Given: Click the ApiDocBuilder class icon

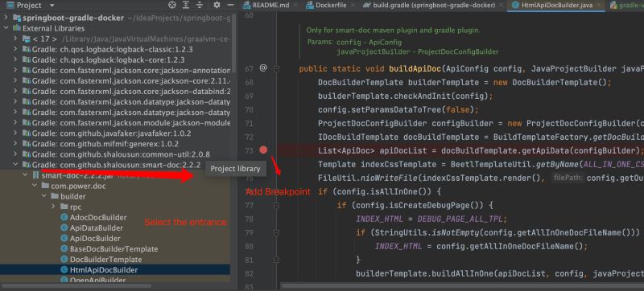Looking at the screenshot, I should coord(64,238).
